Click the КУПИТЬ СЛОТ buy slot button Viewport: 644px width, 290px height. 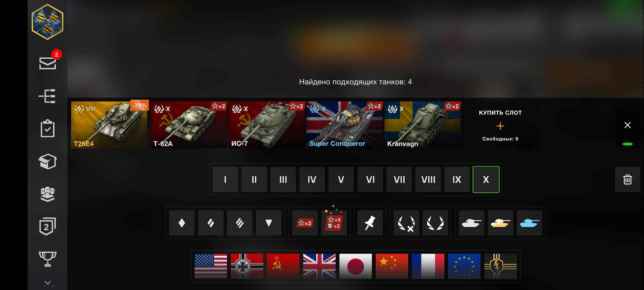click(x=500, y=125)
